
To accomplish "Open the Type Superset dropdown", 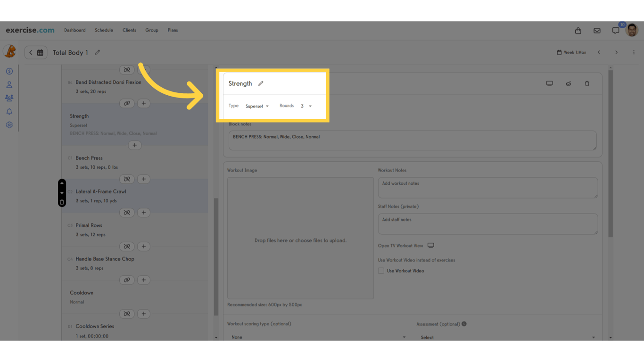I will tap(257, 106).
